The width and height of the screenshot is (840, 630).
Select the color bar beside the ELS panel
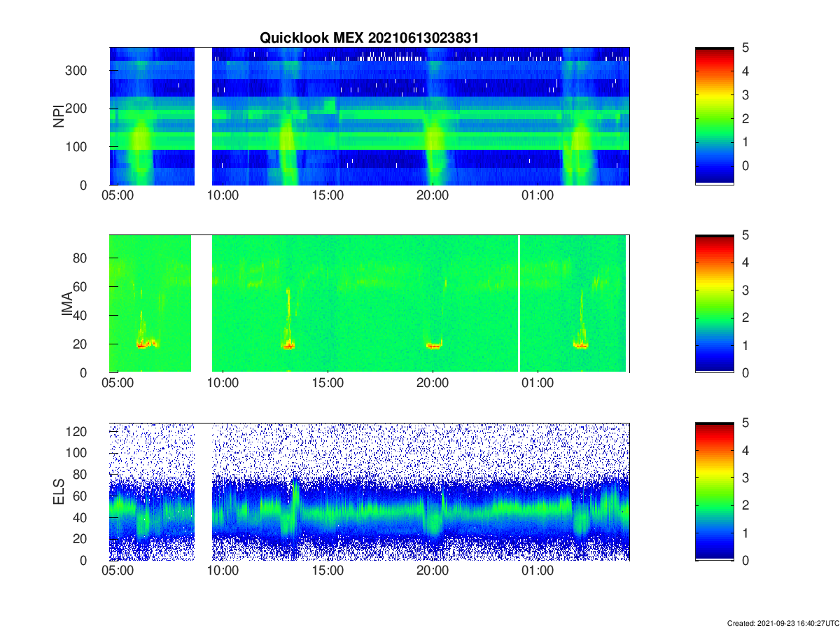tap(715, 491)
